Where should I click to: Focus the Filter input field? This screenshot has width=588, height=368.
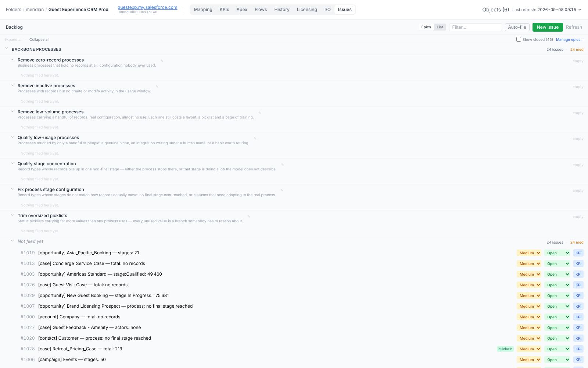coord(475,27)
